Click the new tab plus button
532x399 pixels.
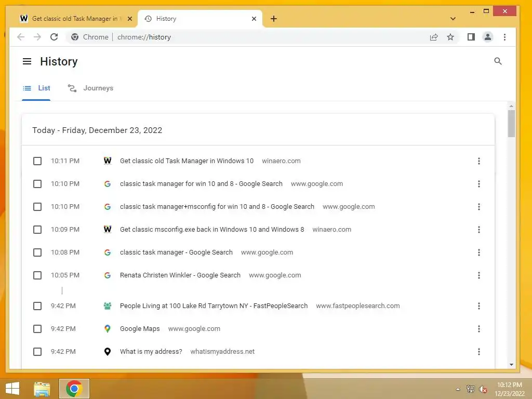click(274, 19)
